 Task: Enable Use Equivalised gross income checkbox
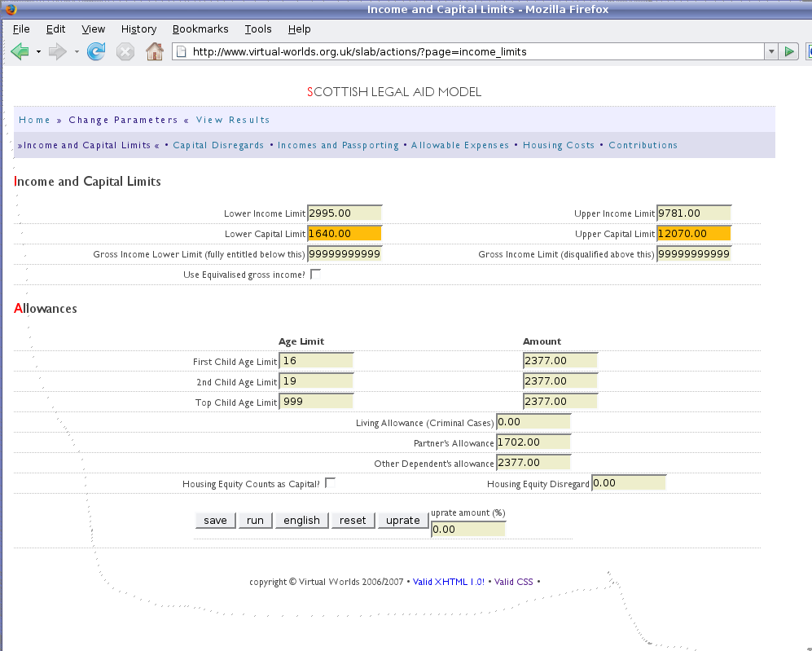(316, 275)
